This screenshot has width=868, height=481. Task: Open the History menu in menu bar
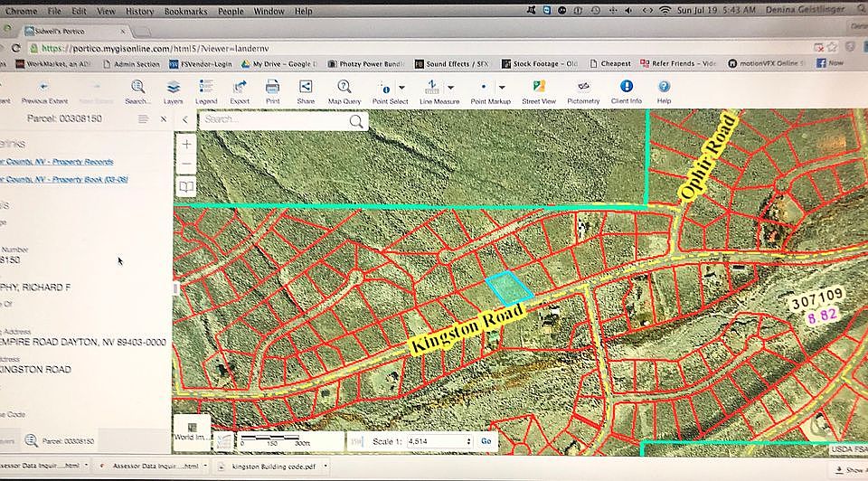139,11
